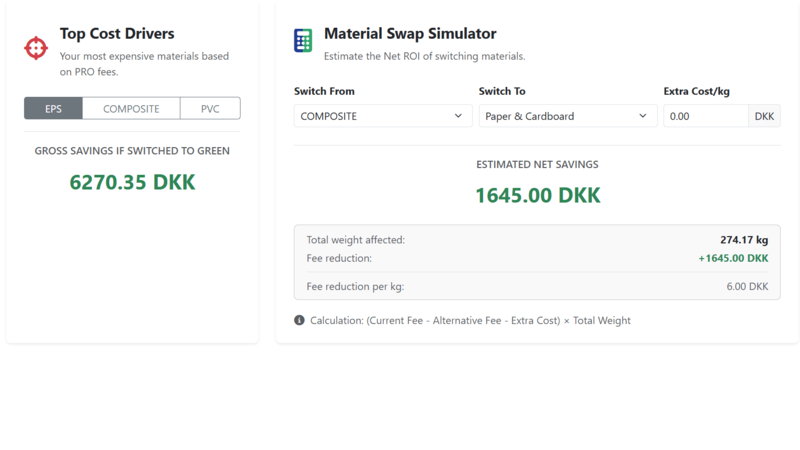Click the Material Swap Simulator heading
Viewport: 800px width, 450px height.
pos(410,34)
